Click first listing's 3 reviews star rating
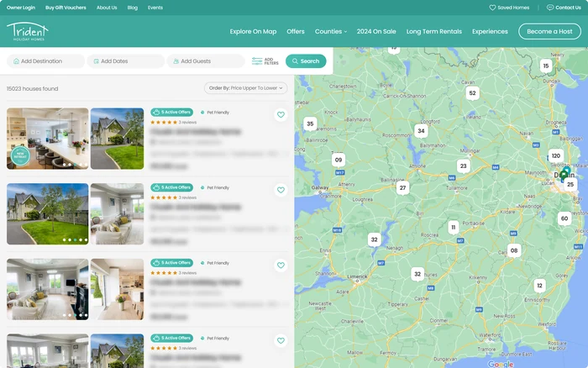Viewport: 588px width, 368px height. click(x=173, y=123)
